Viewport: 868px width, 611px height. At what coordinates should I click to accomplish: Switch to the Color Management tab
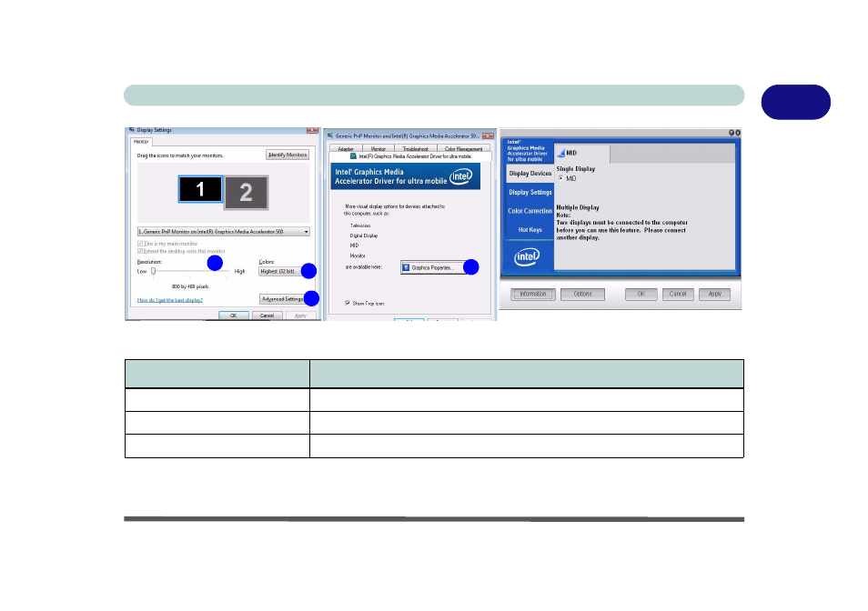coord(463,149)
